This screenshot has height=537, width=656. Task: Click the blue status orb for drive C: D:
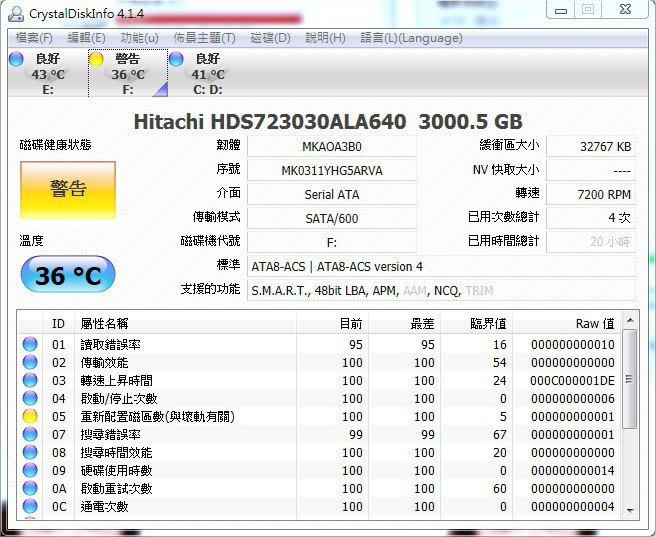pos(176,59)
